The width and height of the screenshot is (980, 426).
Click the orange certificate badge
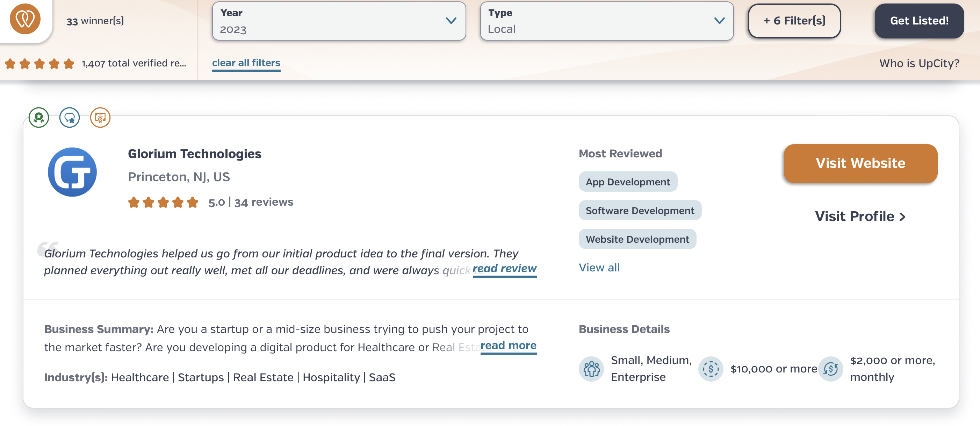(x=100, y=118)
